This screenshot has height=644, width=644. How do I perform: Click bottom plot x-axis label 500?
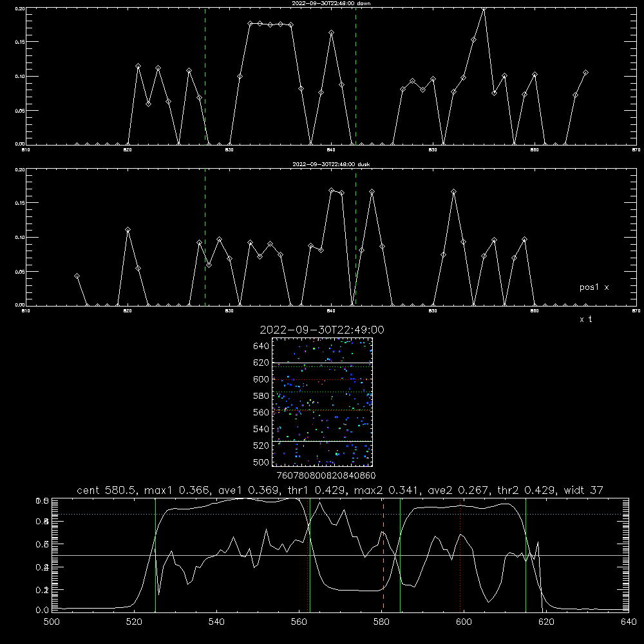coord(52,622)
